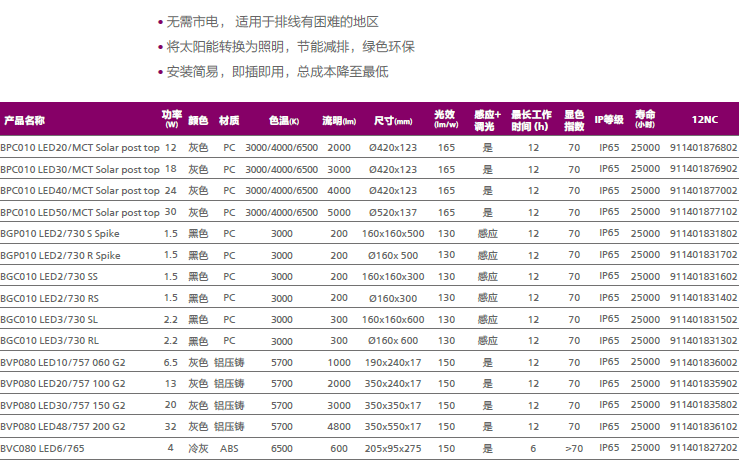The height and width of the screenshot is (460, 739).
Task: Click the 流明 (lm) column header
Action: 339,120
